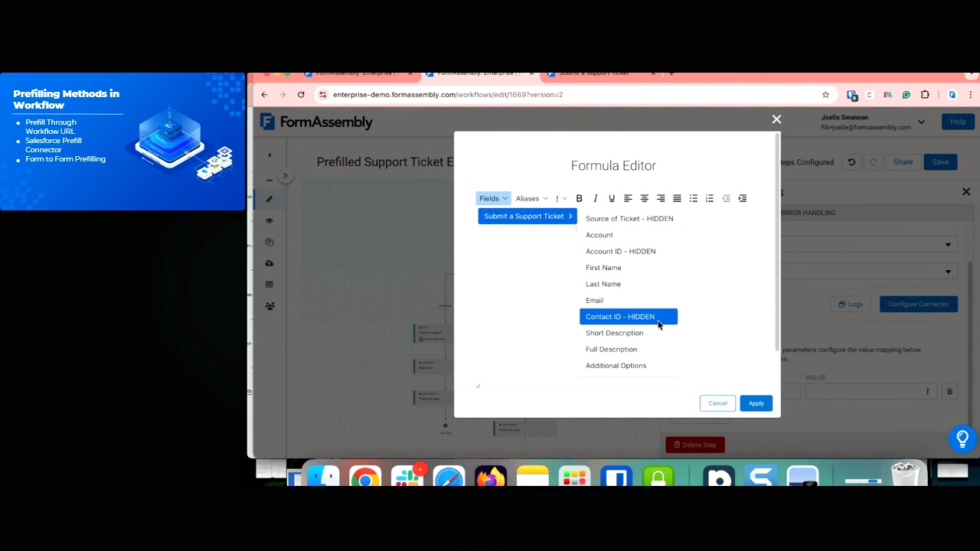
Task: Open Slack from the Dock
Action: point(407,478)
